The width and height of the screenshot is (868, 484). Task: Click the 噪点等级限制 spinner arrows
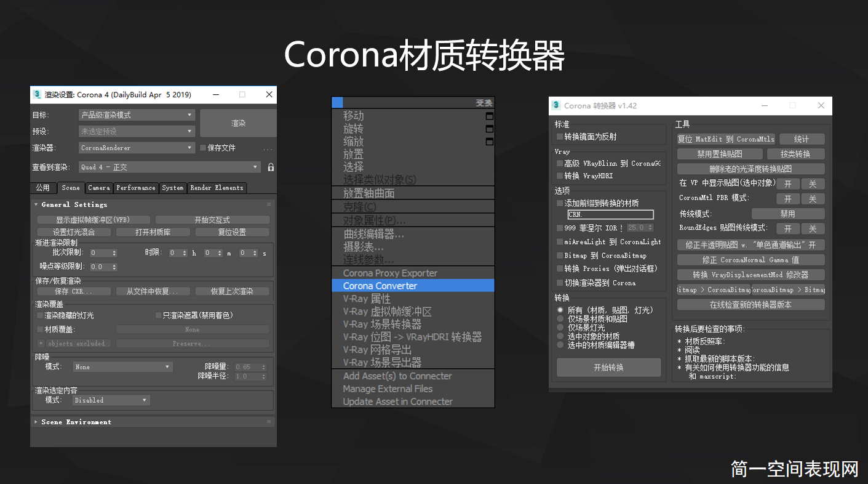(114, 267)
